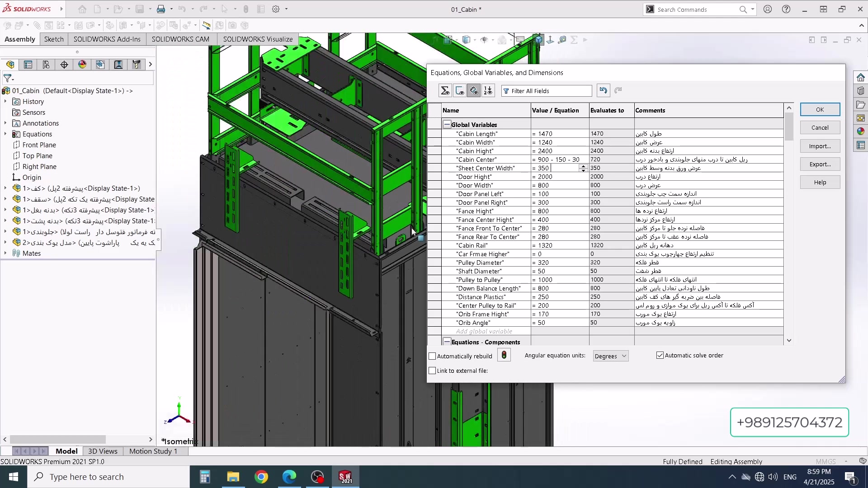The height and width of the screenshot is (488, 868).
Task: Open the PropertyManager tab icon
Action: [28, 65]
